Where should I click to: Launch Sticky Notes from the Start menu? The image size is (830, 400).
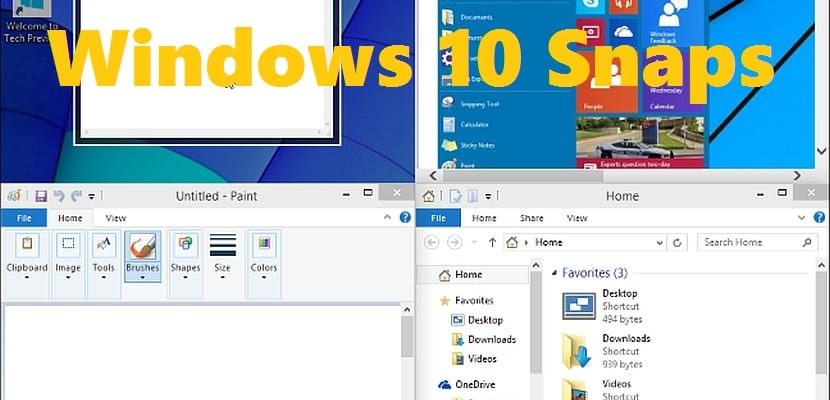[x=468, y=146]
